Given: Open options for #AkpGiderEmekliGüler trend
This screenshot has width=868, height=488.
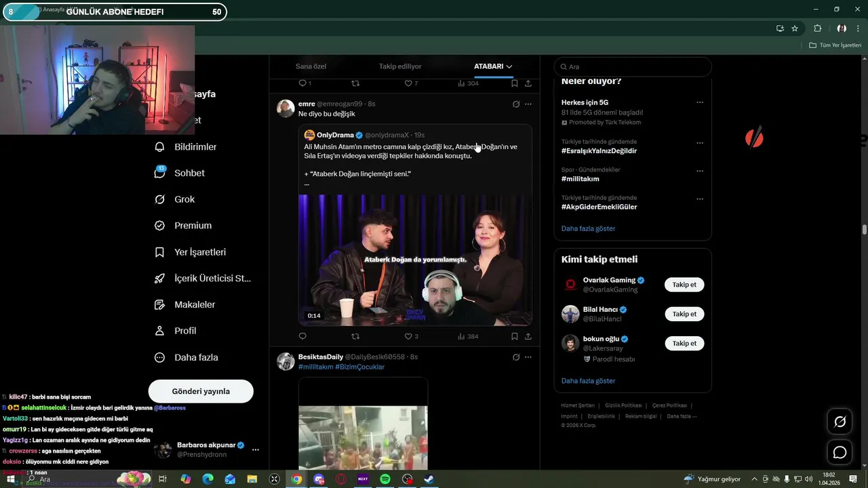Looking at the screenshot, I should pyautogui.click(x=700, y=199).
